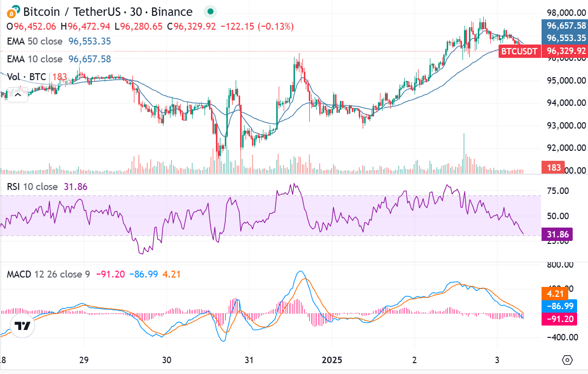Screen dimensions: 588x374
Task: Select the RSI 10 close legend label
Action: 32,187
